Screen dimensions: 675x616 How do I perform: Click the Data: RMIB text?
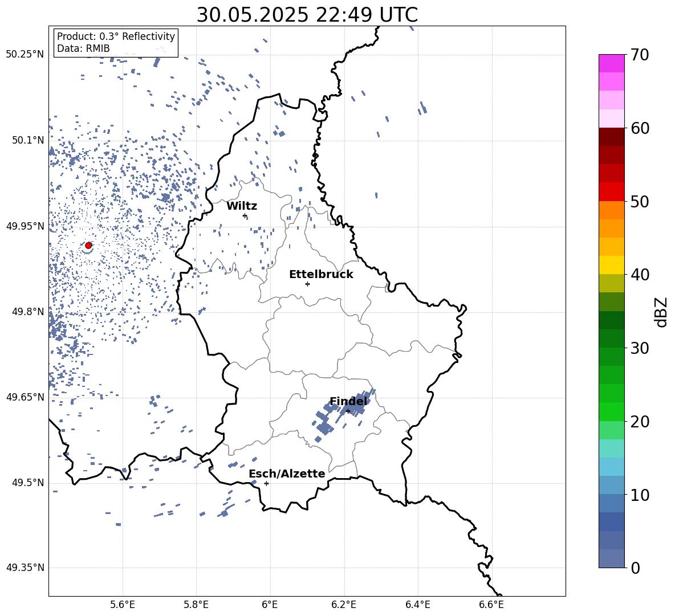83,48
